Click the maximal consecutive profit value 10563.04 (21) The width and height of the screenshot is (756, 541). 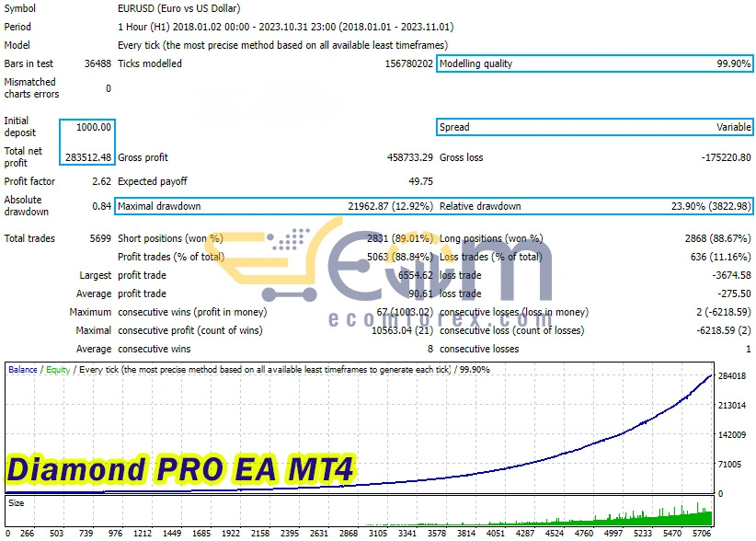pyautogui.click(x=402, y=330)
